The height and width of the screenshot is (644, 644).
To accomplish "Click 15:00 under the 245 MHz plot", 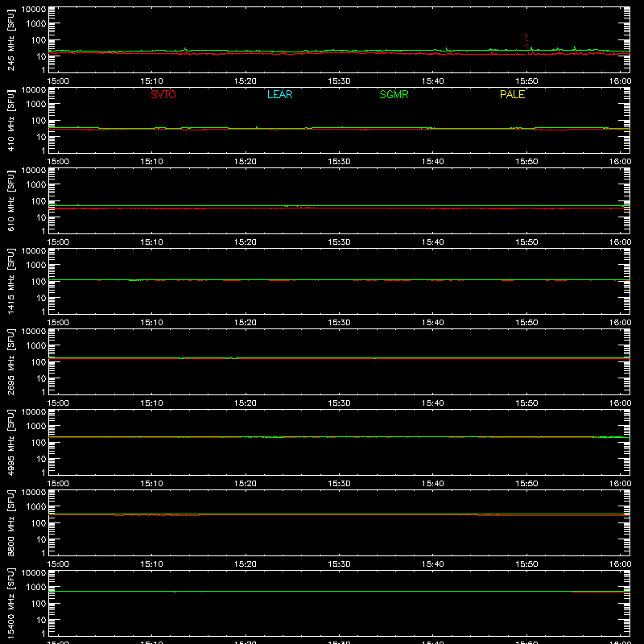I will (58, 81).
